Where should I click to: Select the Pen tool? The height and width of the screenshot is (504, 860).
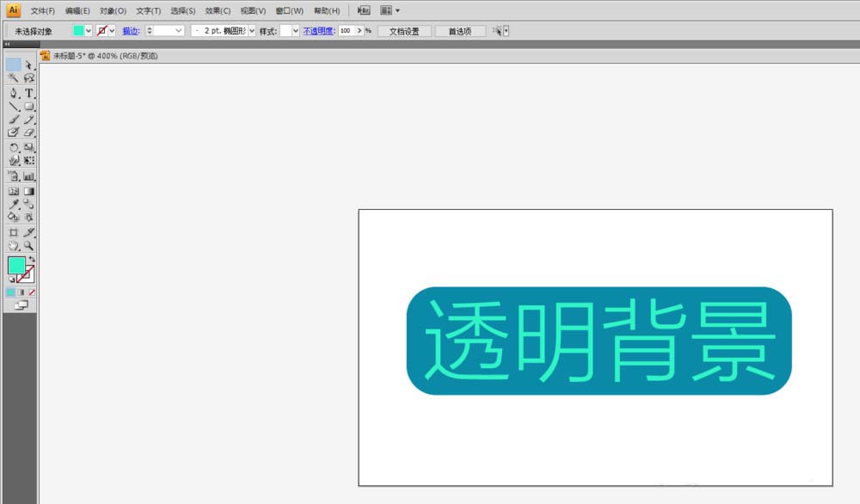click(13, 93)
